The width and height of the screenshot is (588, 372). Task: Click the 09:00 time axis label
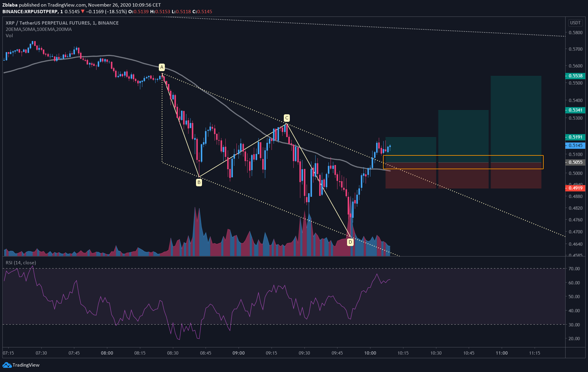(239, 353)
